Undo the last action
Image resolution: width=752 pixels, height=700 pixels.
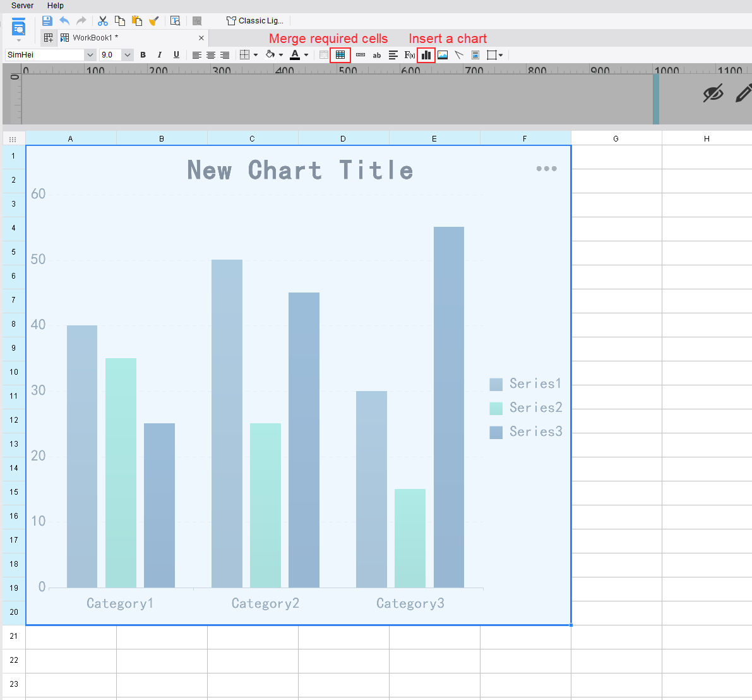click(x=64, y=21)
